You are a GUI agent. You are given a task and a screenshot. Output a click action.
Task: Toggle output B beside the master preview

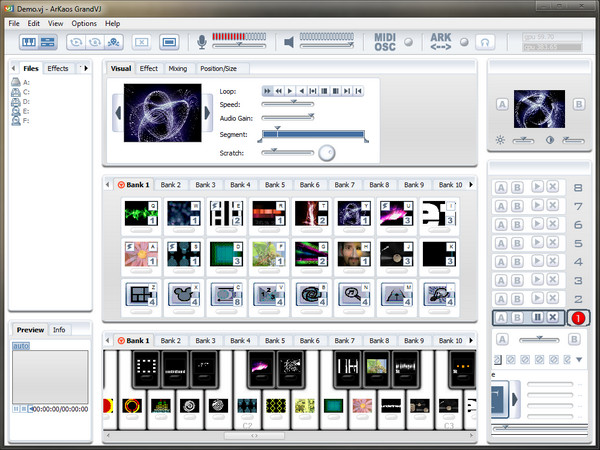tap(579, 104)
